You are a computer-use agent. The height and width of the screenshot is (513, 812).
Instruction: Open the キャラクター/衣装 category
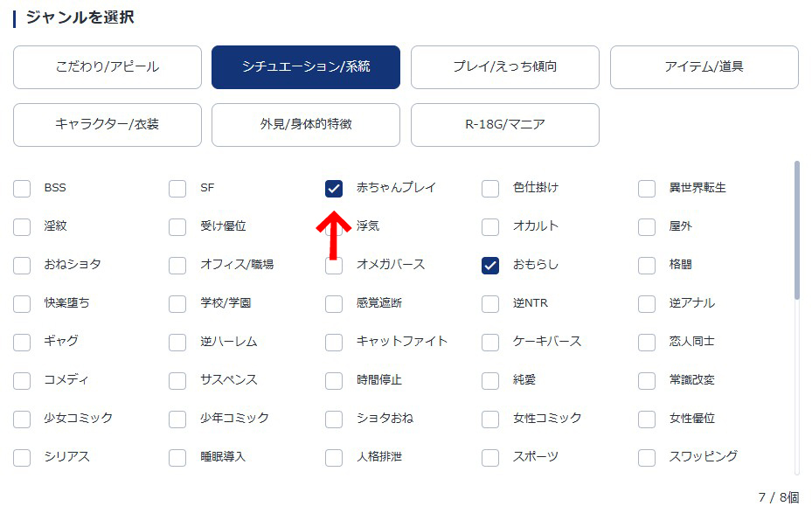click(x=107, y=125)
